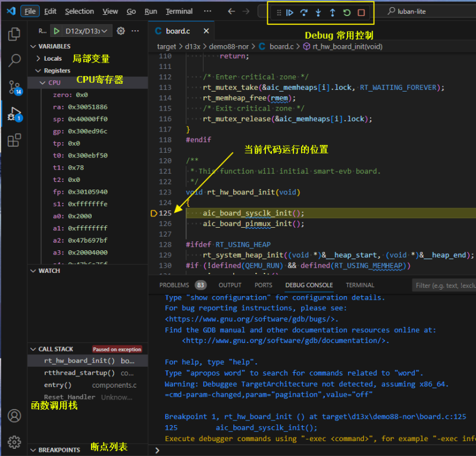The width and height of the screenshot is (476, 456).
Task: Open the D12x/D13x launch configuration dropdown
Action: point(86,31)
